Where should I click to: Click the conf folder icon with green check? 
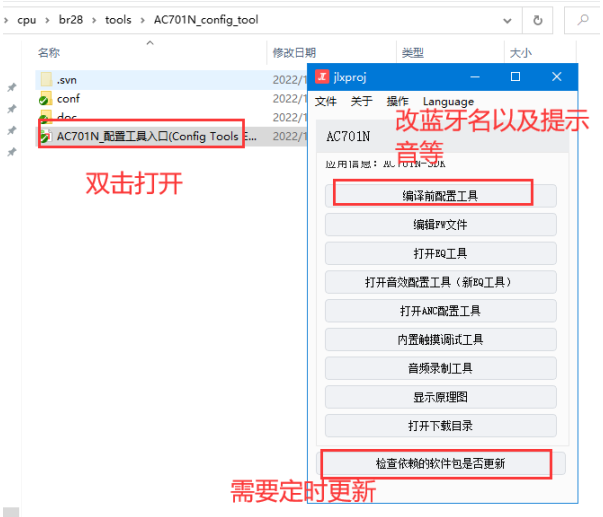pyautogui.click(x=45, y=98)
